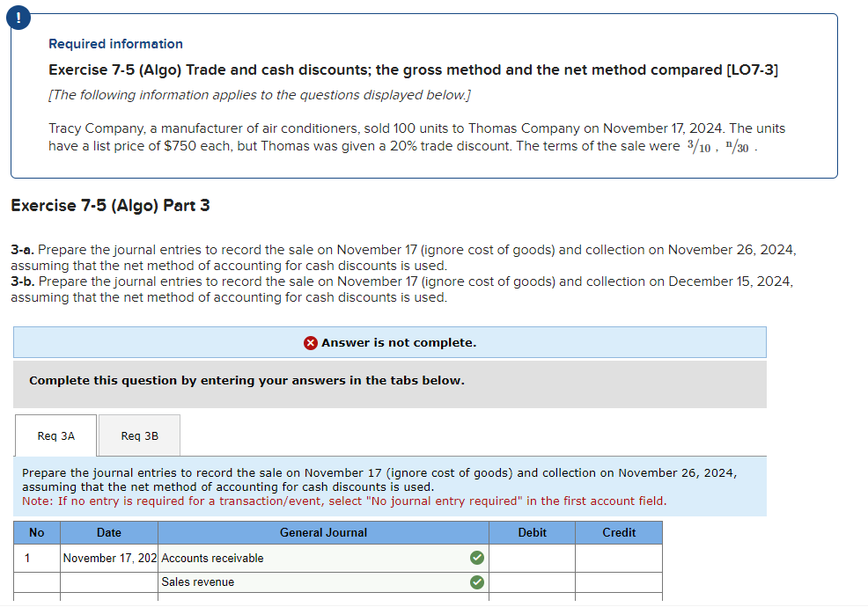Click the November 17 date cell
The width and height of the screenshot is (868, 607).
click(x=109, y=559)
